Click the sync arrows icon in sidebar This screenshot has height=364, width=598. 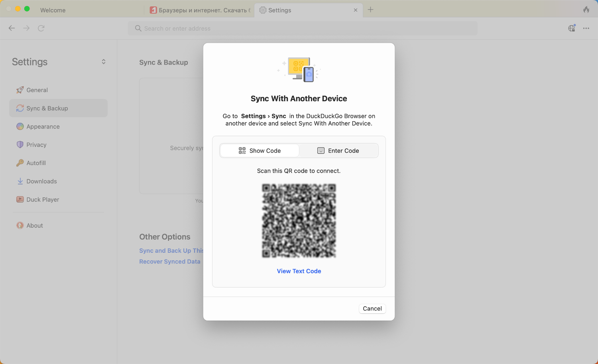pyautogui.click(x=20, y=108)
